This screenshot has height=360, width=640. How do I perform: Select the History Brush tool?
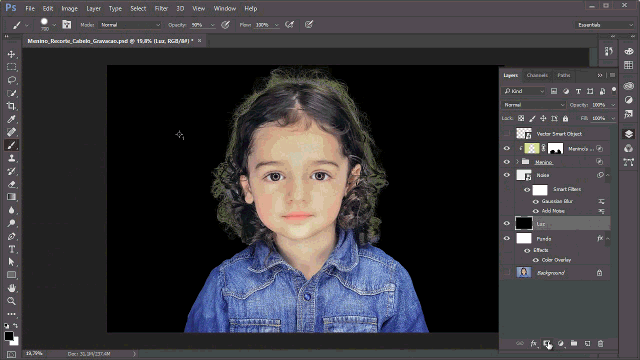[x=11, y=171]
